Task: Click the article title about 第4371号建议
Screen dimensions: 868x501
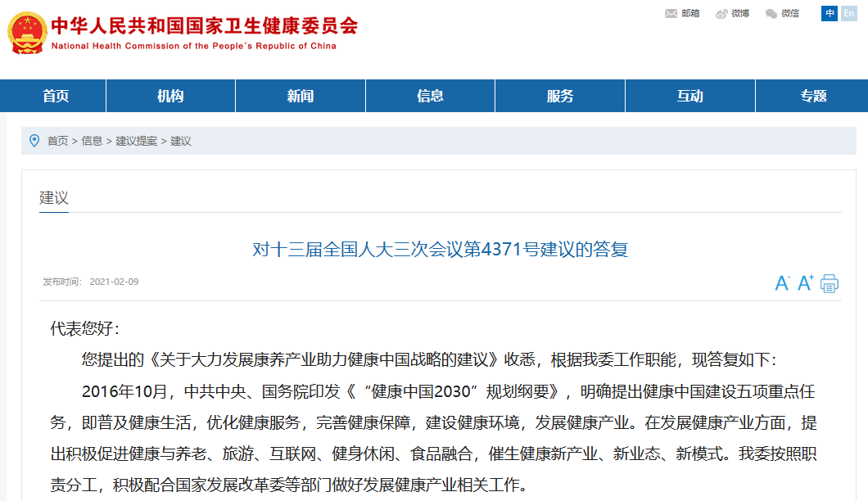Action: coord(440,249)
